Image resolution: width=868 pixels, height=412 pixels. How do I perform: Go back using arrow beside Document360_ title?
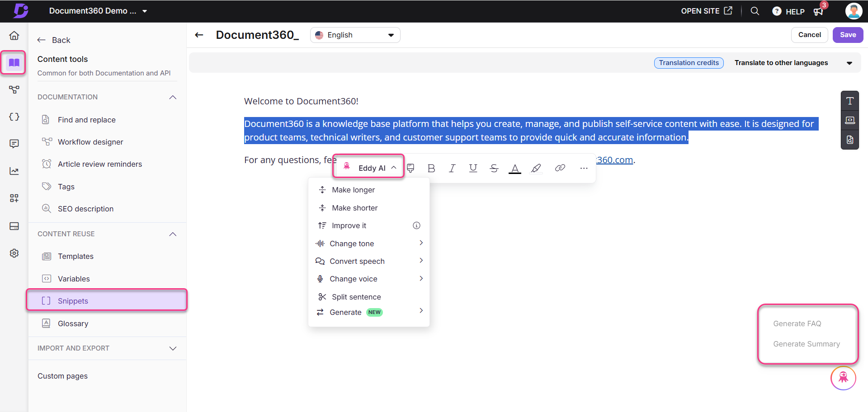(x=199, y=35)
